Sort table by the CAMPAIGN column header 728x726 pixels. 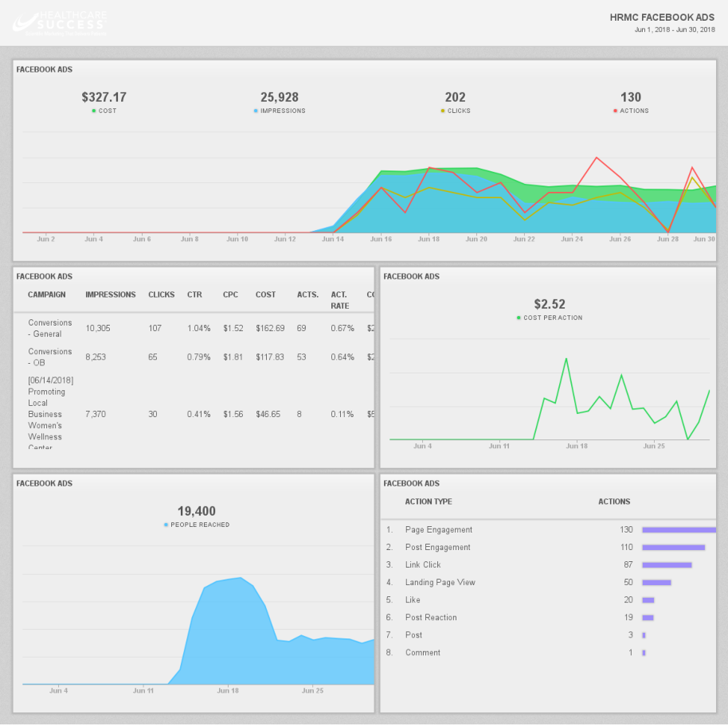(x=46, y=295)
